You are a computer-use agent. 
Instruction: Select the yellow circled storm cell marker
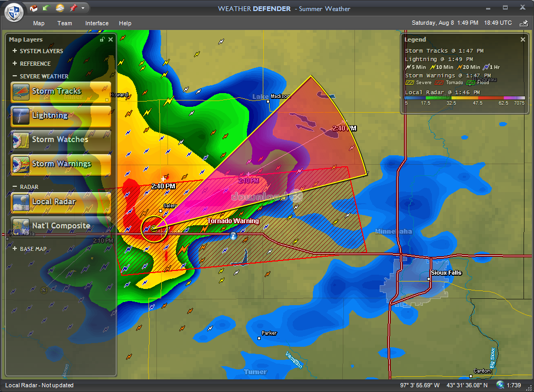(x=154, y=229)
